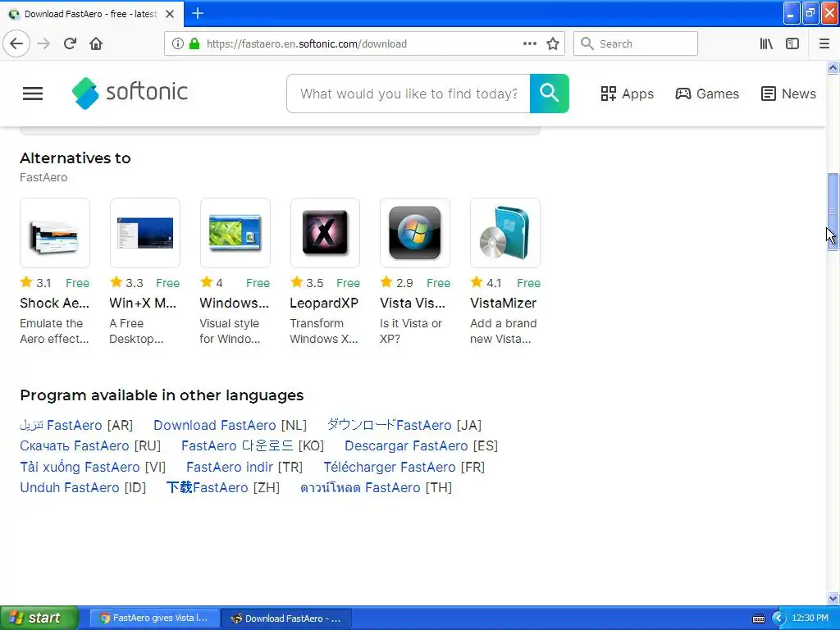This screenshot has width=840, height=630.
Task: Toggle the browser sidebar view
Action: tap(792, 44)
